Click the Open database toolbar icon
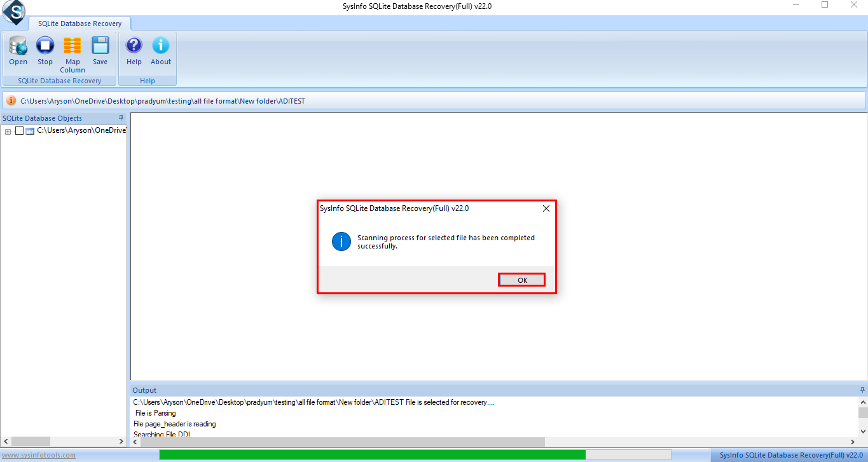The width and height of the screenshot is (868, 462). point(18,46)
